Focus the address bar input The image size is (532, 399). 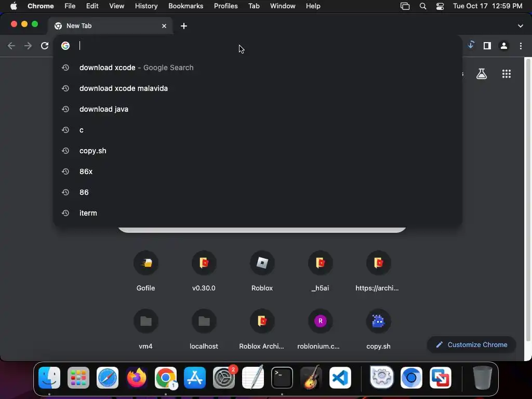coord(258,46)
